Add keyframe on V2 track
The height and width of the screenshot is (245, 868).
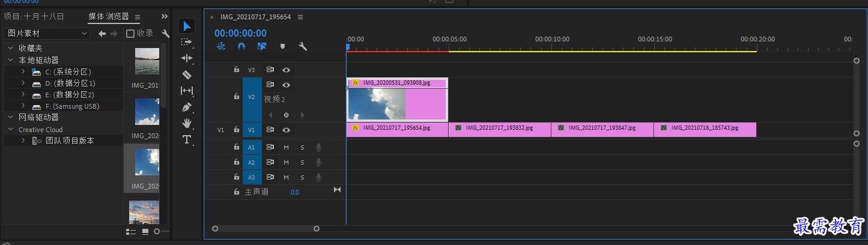click(x=287, y=115)
